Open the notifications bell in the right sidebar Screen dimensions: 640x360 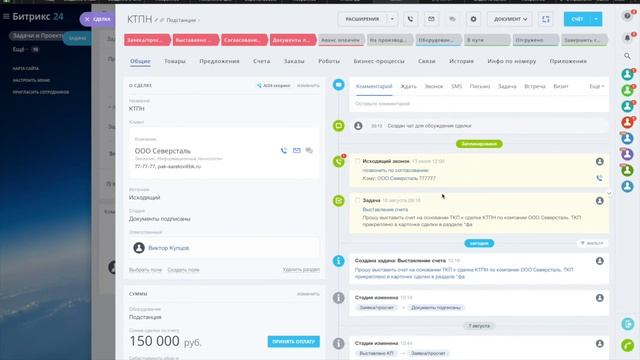627,38
